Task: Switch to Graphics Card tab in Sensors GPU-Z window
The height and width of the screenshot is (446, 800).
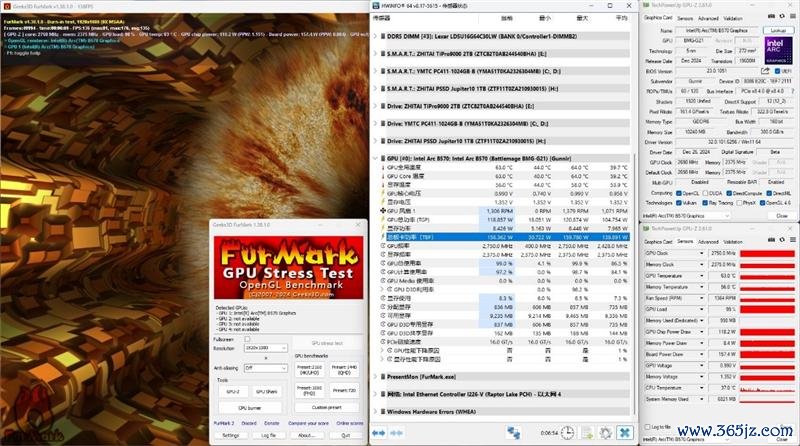Action: pos(658,241)
